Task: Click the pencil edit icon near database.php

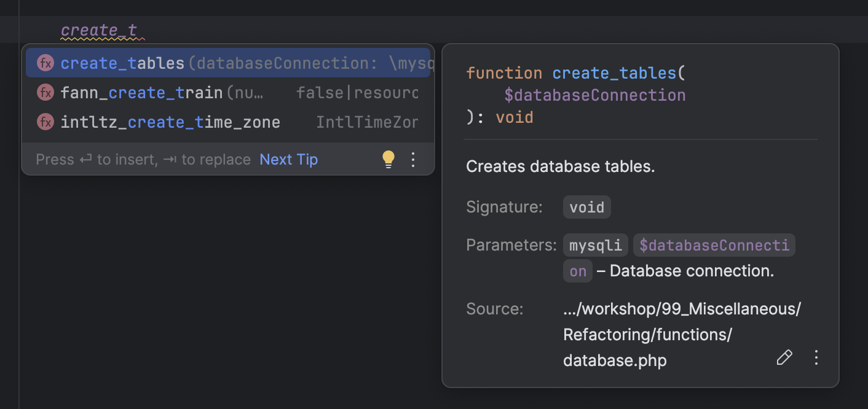Action: point(784,357)
